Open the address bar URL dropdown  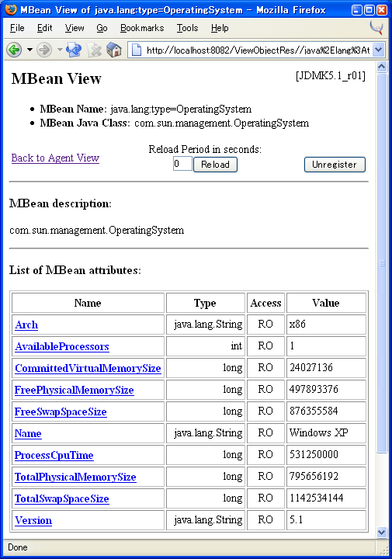(x=379, y=50)
